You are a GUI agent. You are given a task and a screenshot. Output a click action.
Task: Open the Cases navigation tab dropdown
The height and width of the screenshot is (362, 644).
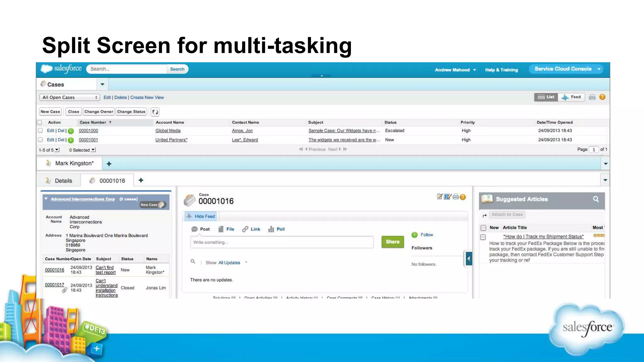102,85
